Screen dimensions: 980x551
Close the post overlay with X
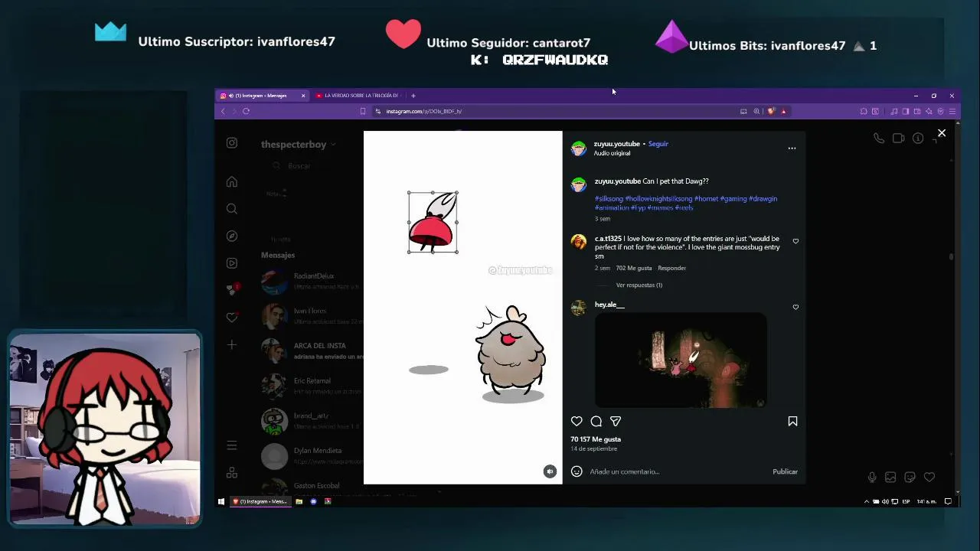click(942, 133)
